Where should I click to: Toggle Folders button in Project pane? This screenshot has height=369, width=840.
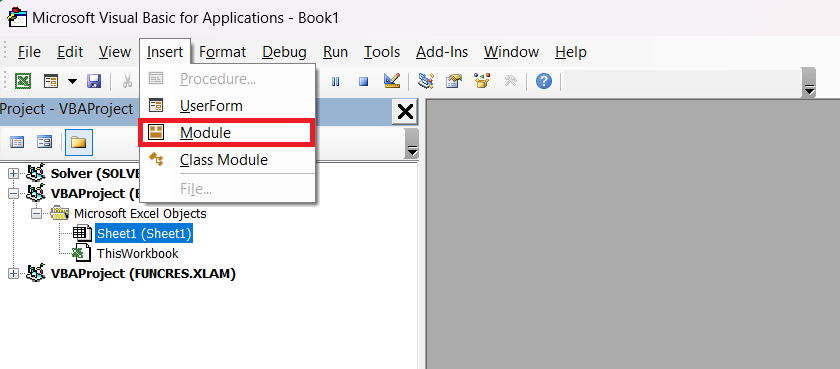(x=79, y=142)
